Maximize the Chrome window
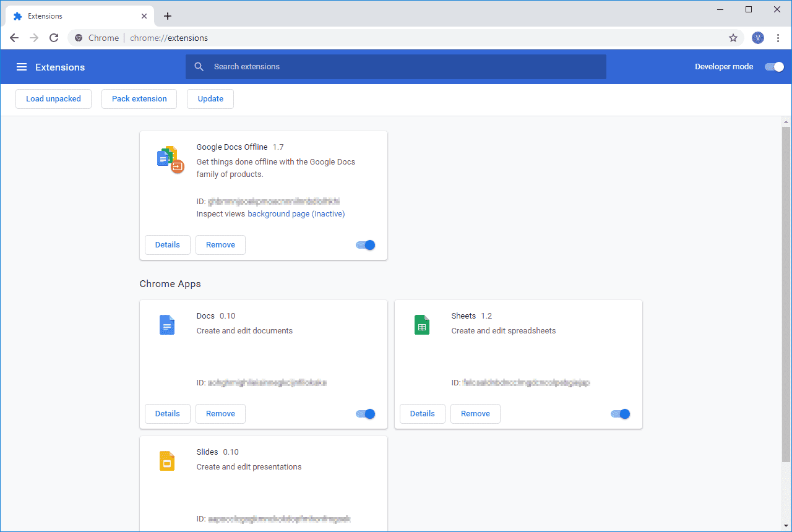This screenshot has width=792, height=532. click(x=749, y=9)
